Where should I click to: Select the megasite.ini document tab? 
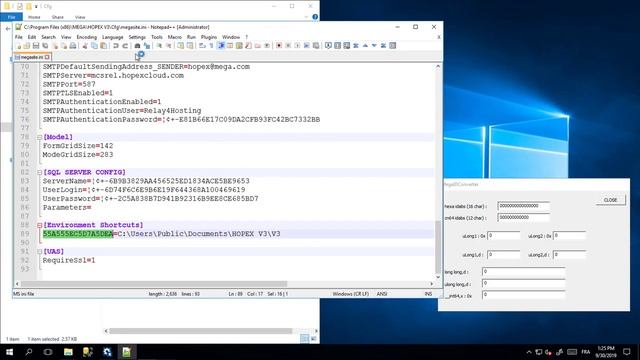pos(32,57)
